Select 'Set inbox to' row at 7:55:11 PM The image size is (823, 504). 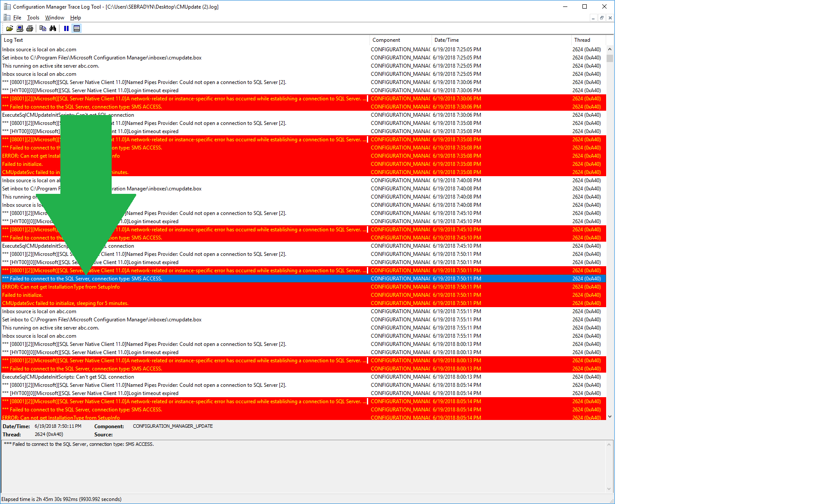coord(304,320)
